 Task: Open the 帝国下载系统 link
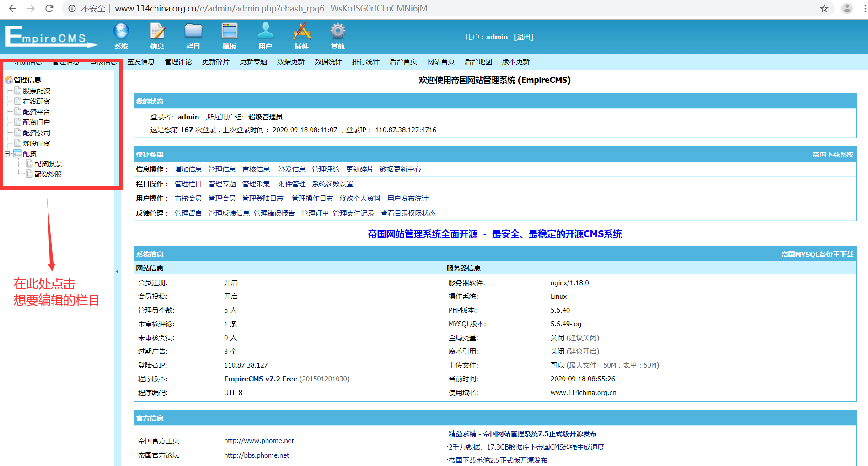(x=833, y=154)
